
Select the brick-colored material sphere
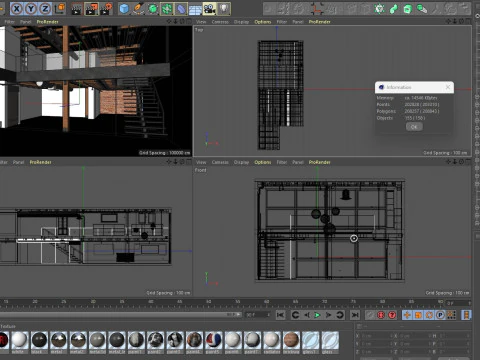(291, 340)
